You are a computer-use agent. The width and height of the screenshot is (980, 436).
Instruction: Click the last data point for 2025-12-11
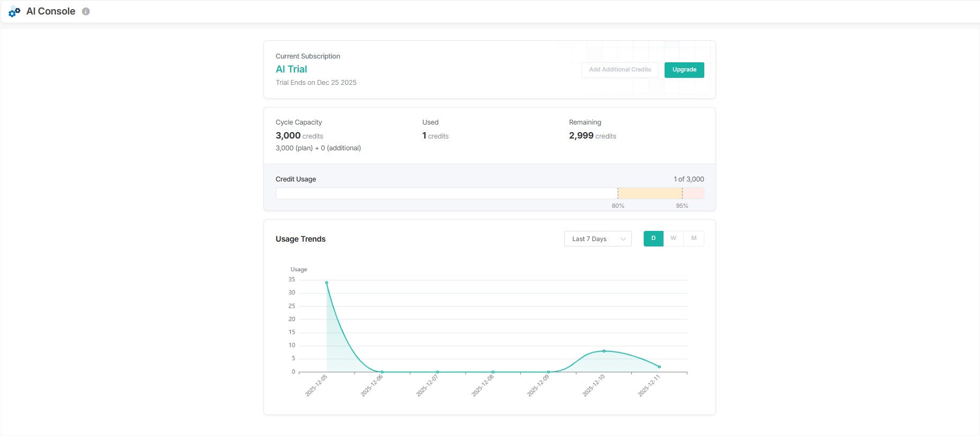point(659,367)
